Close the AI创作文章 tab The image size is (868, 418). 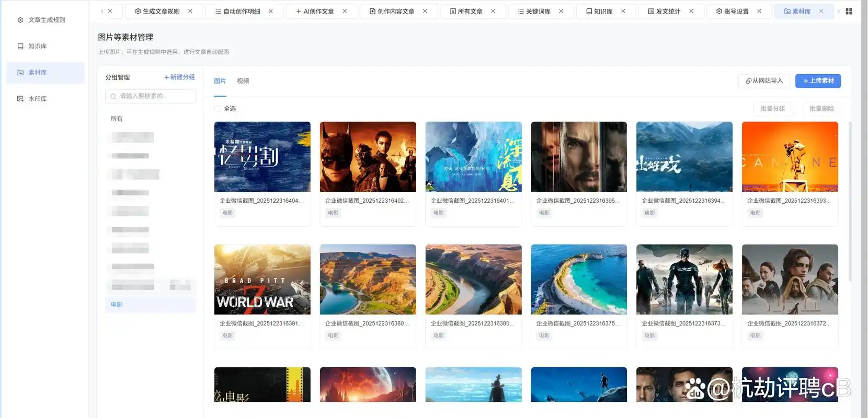pyautogui.click(x=345, y=11)
